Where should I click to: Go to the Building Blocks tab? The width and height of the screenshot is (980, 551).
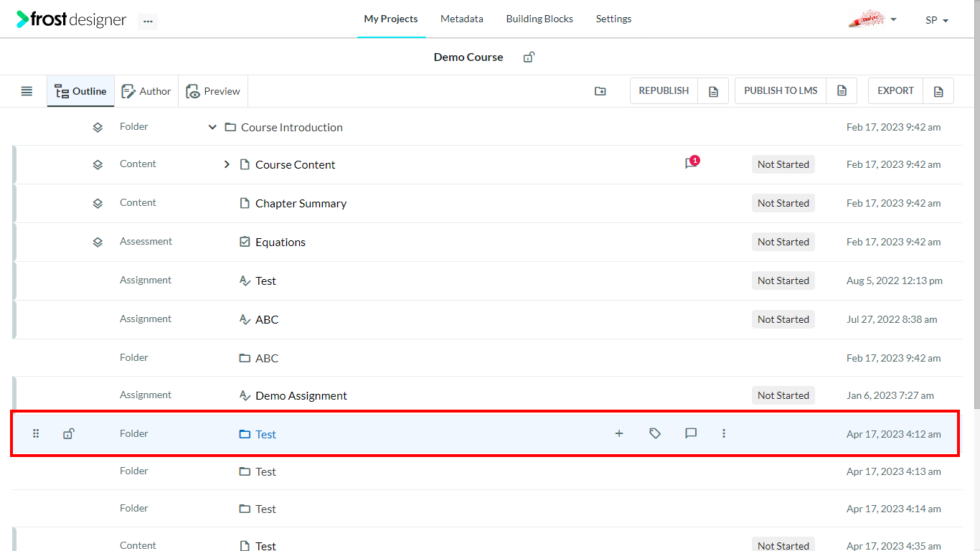540,19
